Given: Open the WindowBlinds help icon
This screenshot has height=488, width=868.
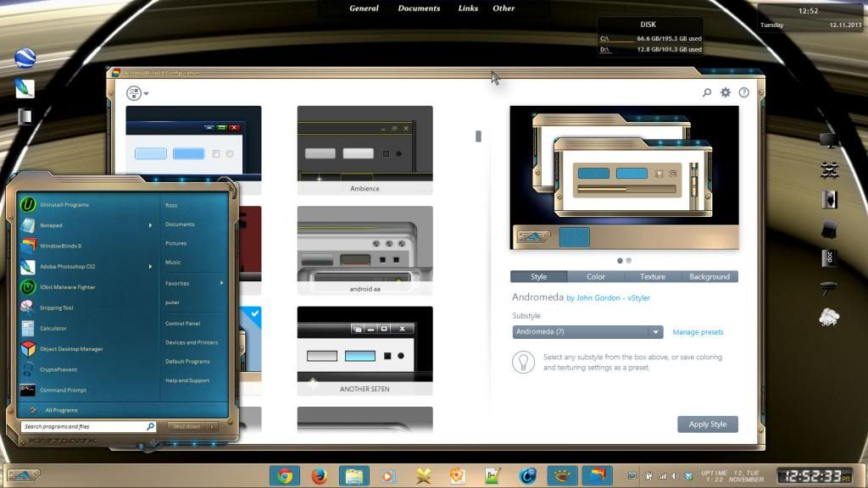Looking at the screenshot, I should [744, 92].
